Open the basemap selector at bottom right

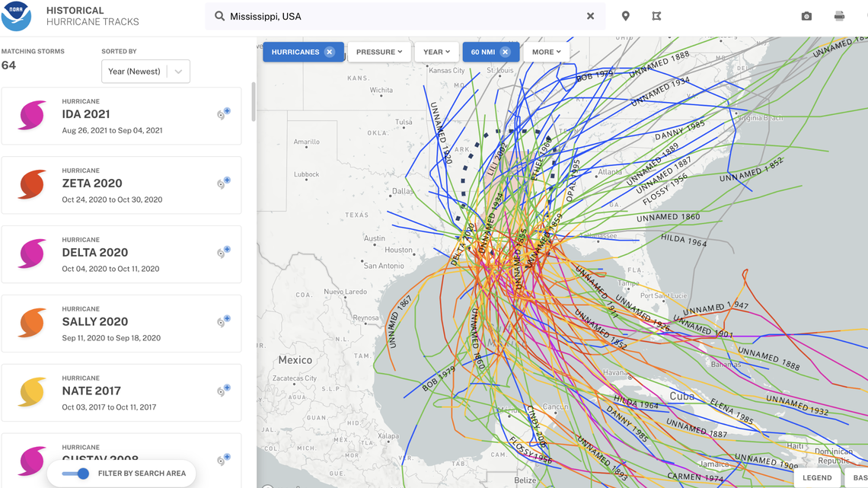[x=861, y=477]
